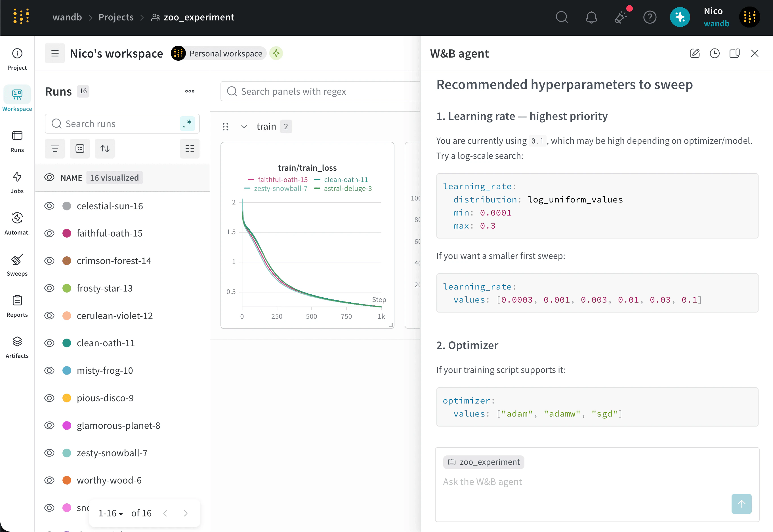Open the Artifacts sidebar item
The height and width of the screenshot is (532, 773).
[x=17, y=347]
